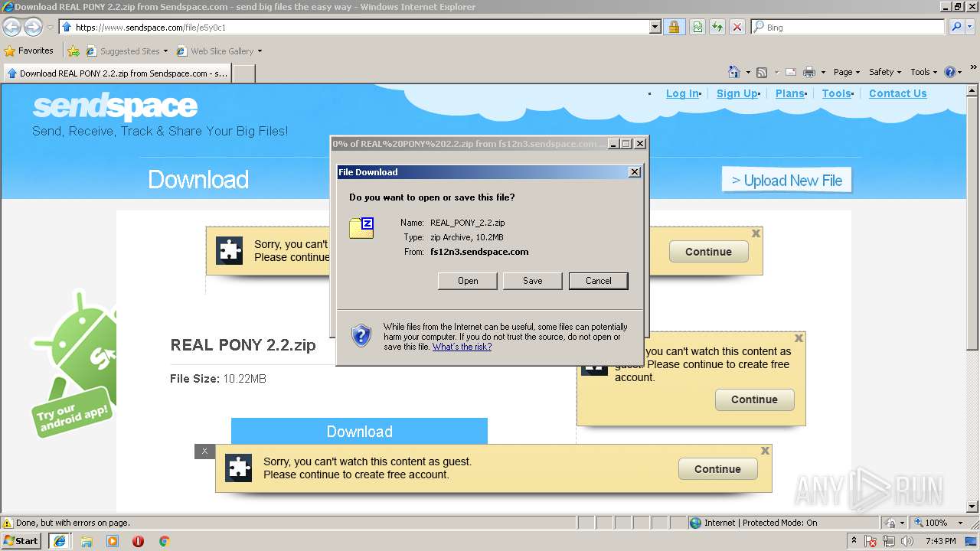Click Continue in the right-side guest popup
980x551 pixels.
click(x=754, y=399)
